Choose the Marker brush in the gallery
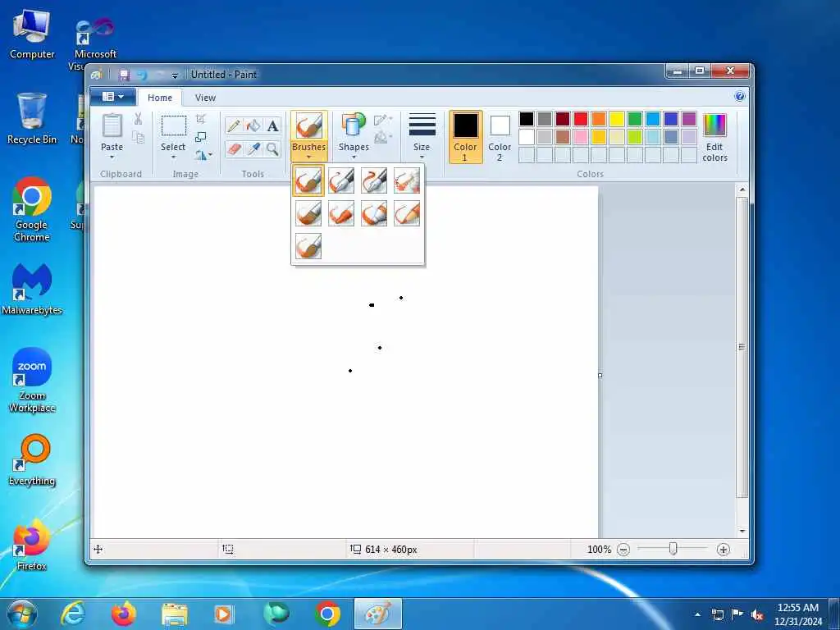This screenshot has width=840, height=630. click(x=374, y=213)
